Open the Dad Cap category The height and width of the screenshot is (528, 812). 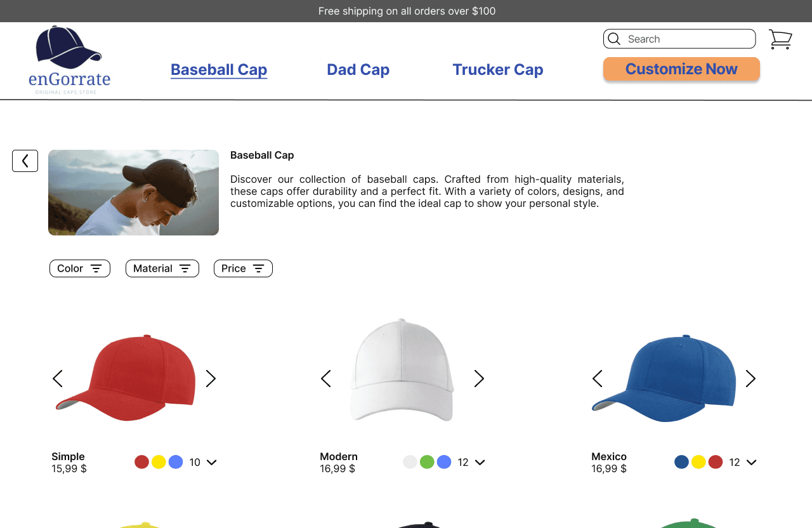358,70
